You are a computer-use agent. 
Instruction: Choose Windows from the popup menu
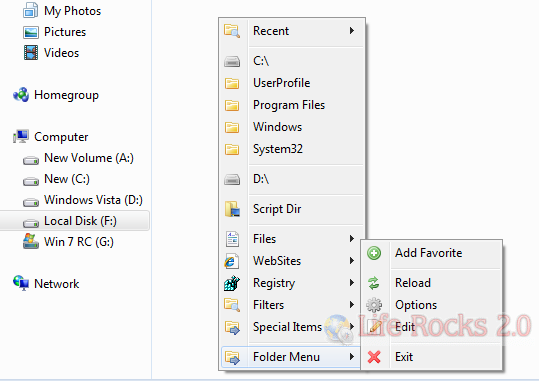tap(292, 127)
